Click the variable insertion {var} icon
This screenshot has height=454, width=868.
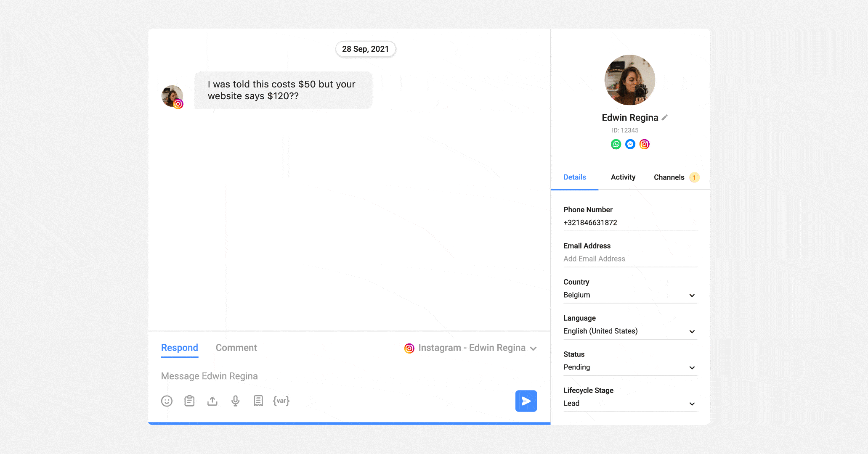[x=281, y=401]
